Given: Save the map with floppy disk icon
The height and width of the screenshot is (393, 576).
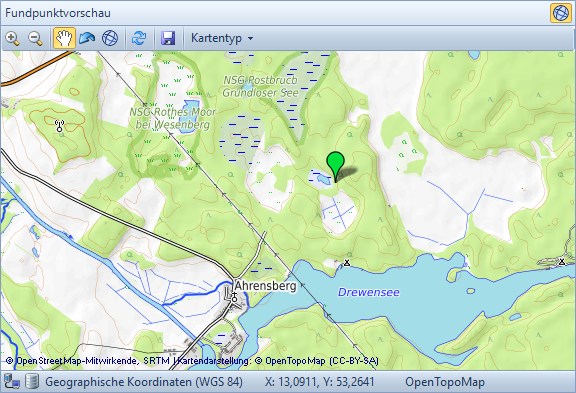Looking at the screenshot, I should [168, 38].
